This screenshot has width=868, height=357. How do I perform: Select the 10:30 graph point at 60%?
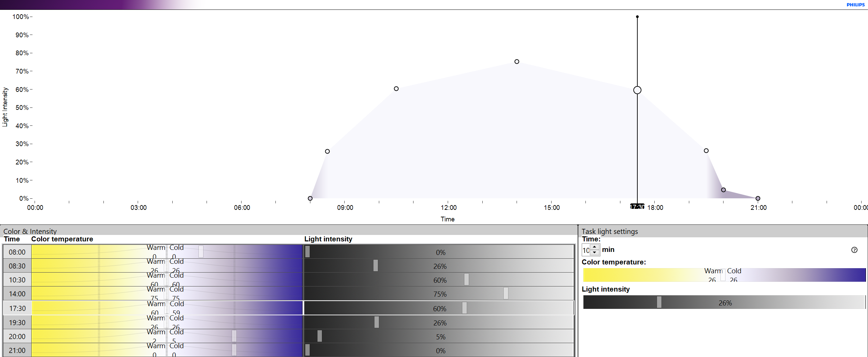coord(396,89)
